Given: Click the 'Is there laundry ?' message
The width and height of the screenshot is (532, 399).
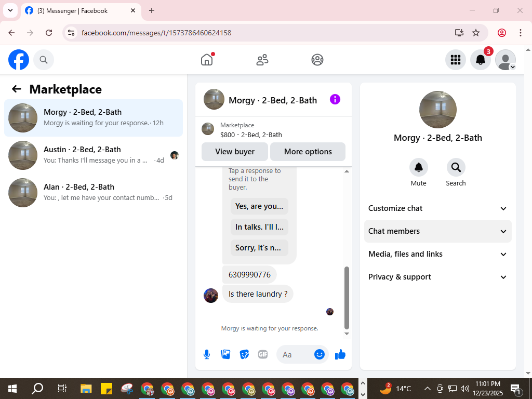Looking at the screenshot, I should 258,294.
